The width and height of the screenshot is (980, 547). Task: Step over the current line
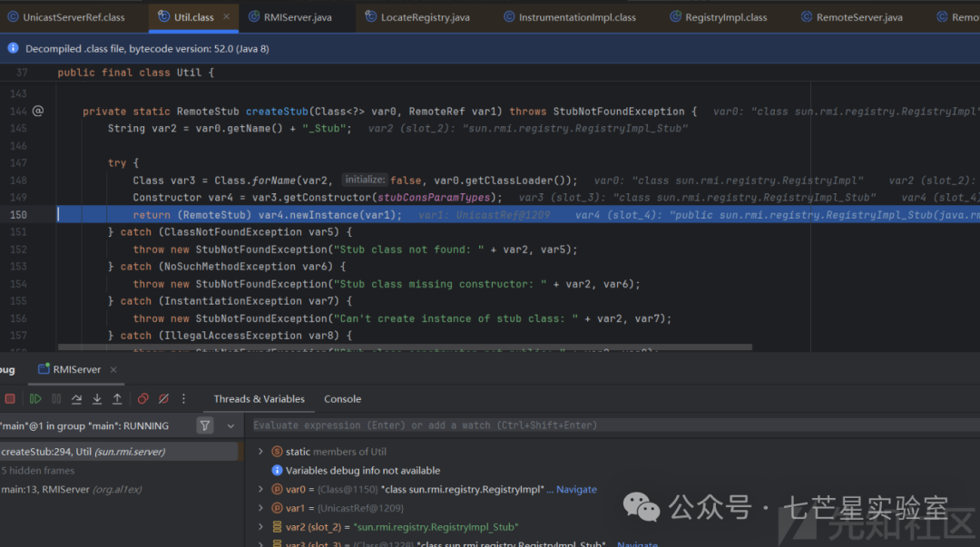click(76, 399)
